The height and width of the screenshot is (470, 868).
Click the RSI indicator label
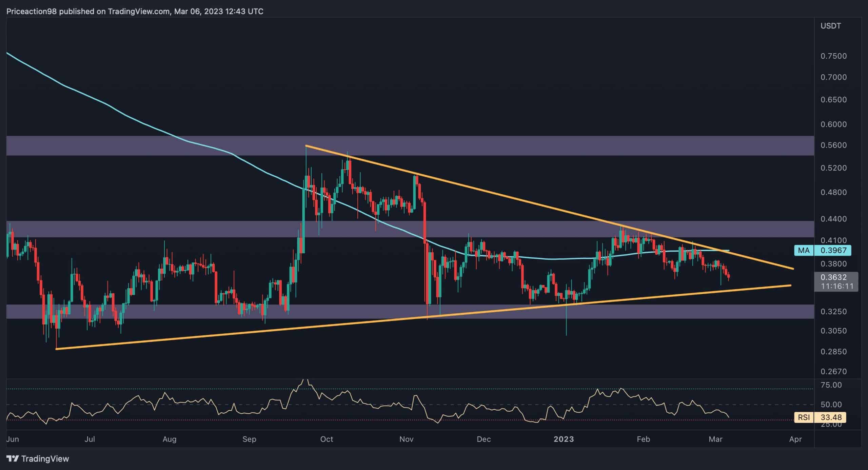pos(804,417)
